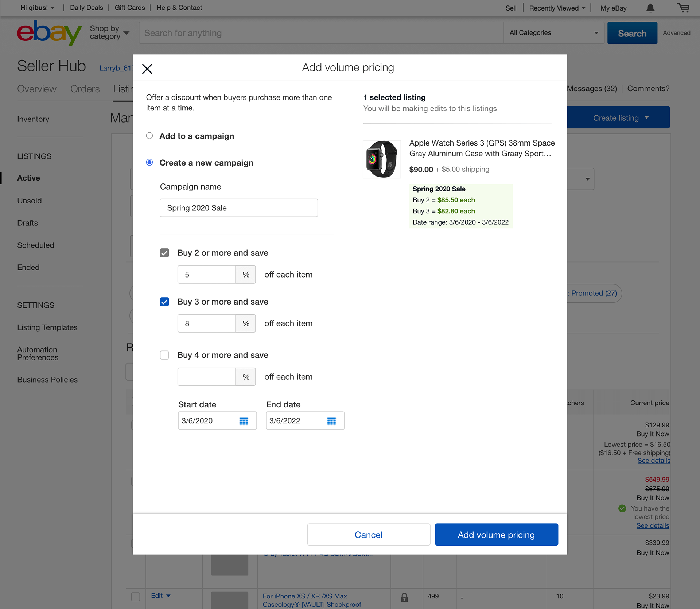Click the Buy 4 percent discount field

click(x=206, y=377)
